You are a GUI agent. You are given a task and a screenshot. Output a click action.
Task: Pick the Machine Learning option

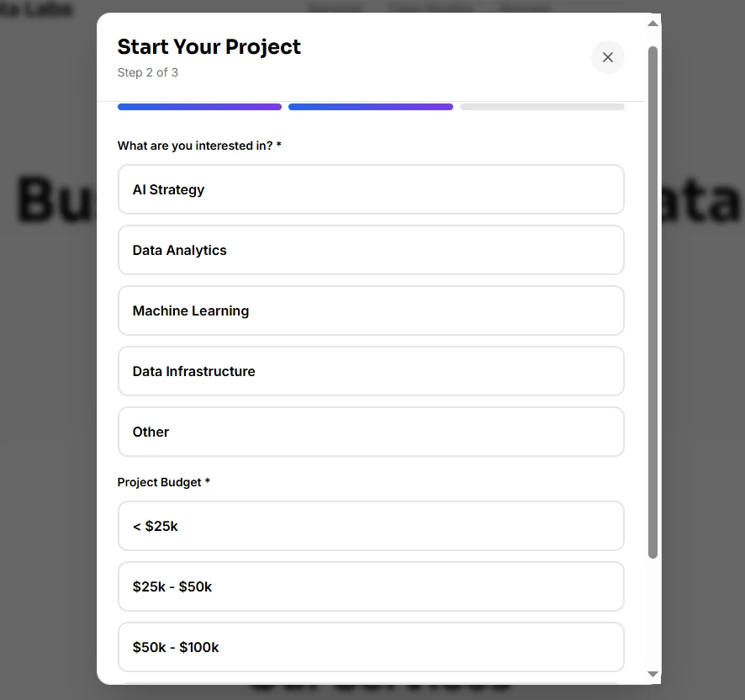[371, 310]
